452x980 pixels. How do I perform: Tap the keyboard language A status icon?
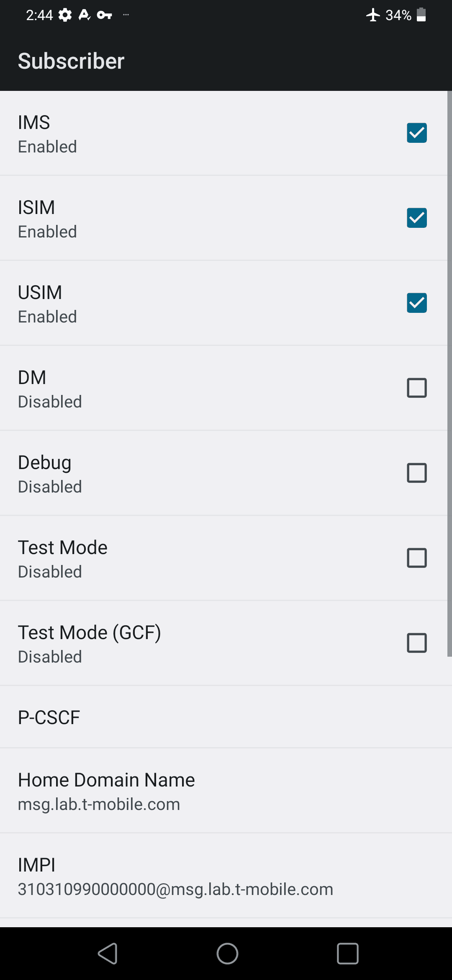(x=85, y=15)
